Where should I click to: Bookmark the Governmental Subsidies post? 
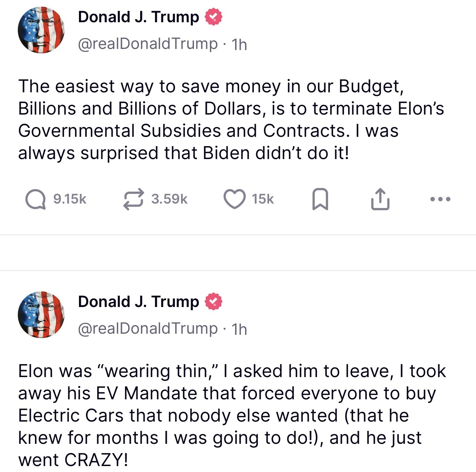pos(320,199)
